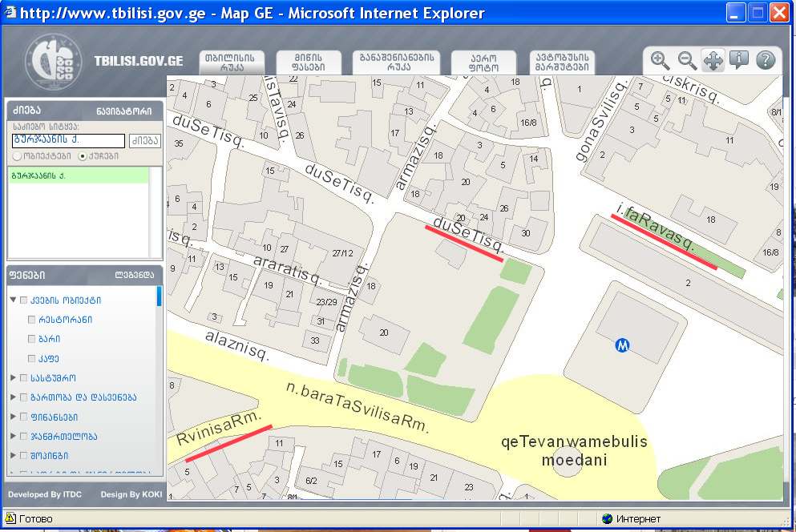Open the Help question-mark tool
The width and height of the screenshot is (796, 532).
[x=766, y=60]
